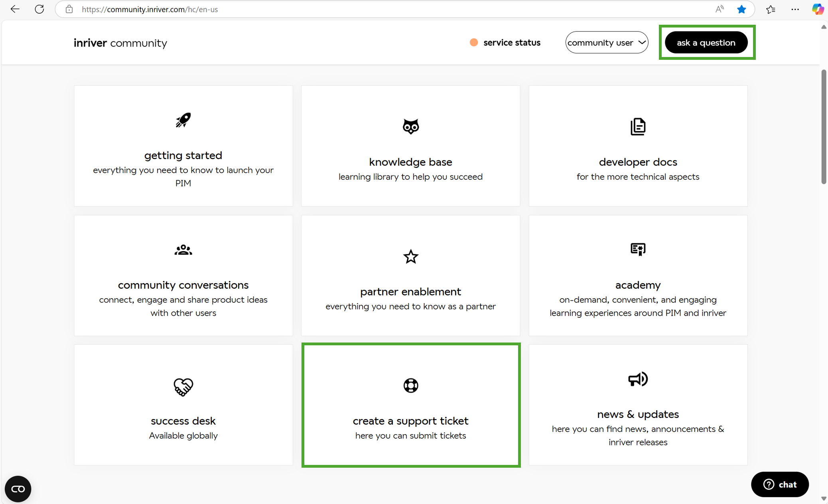Click the academy certificate icon
The width and height of the screenshot is (828, 504).
[638, 250]
